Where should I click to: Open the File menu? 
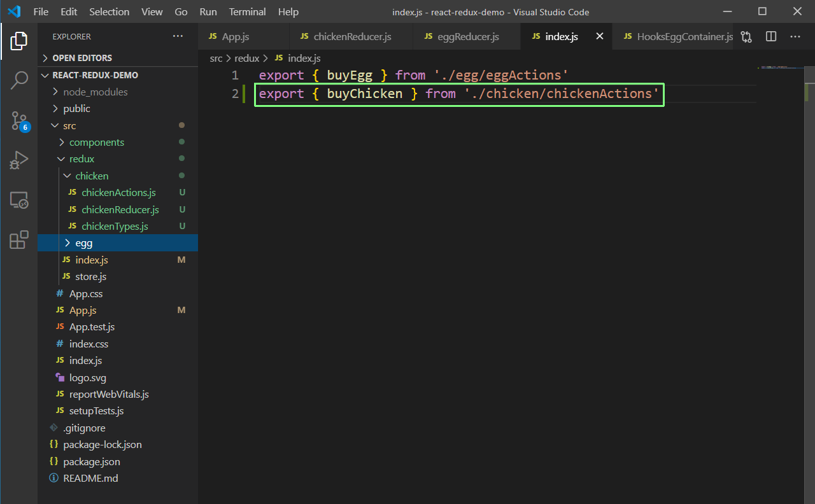(41, 11)
